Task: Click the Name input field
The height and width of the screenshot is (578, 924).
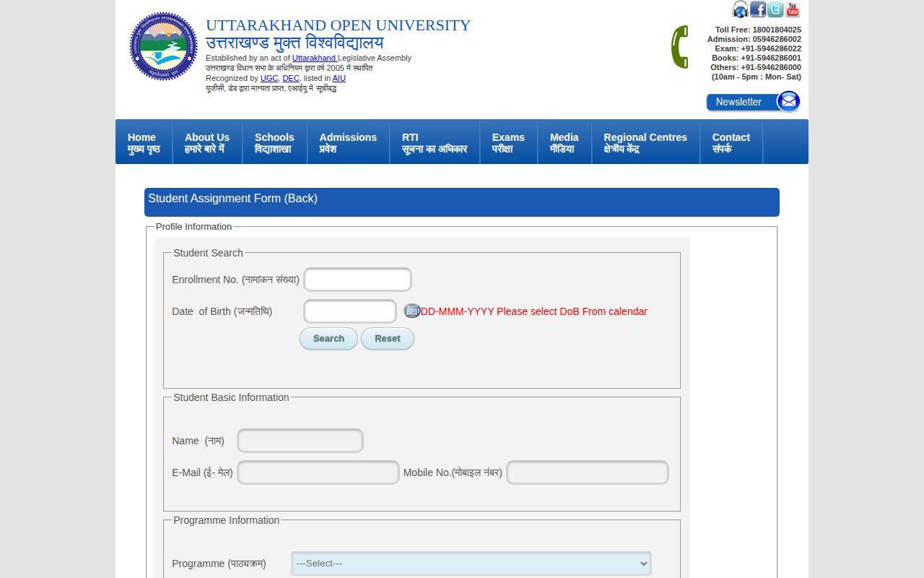Action: click(x=300, y=441)
